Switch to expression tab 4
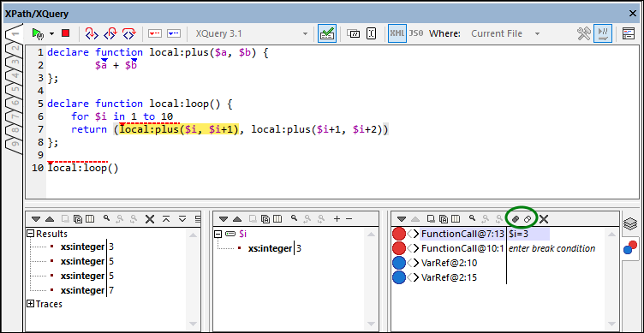The height and width of the screenshot is (333, 644). [14, 76]
